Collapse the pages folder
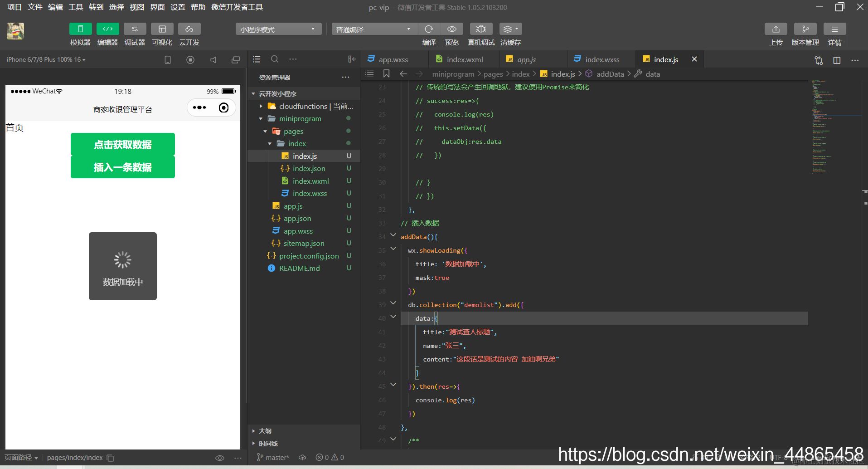The width and height of the screenshot is (868, 469). (x=266, y=132)
